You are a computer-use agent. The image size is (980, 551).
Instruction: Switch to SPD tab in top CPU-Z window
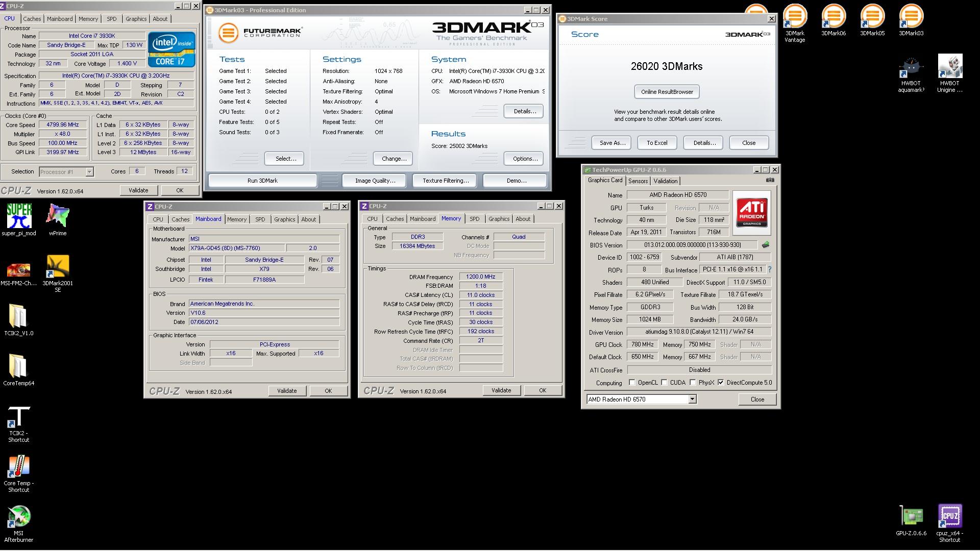click(111, 19)
